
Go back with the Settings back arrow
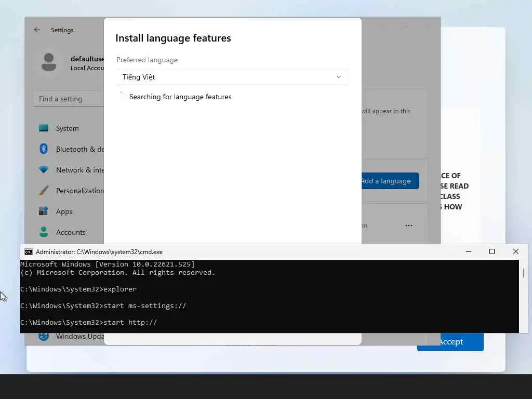tap(37, 30)
